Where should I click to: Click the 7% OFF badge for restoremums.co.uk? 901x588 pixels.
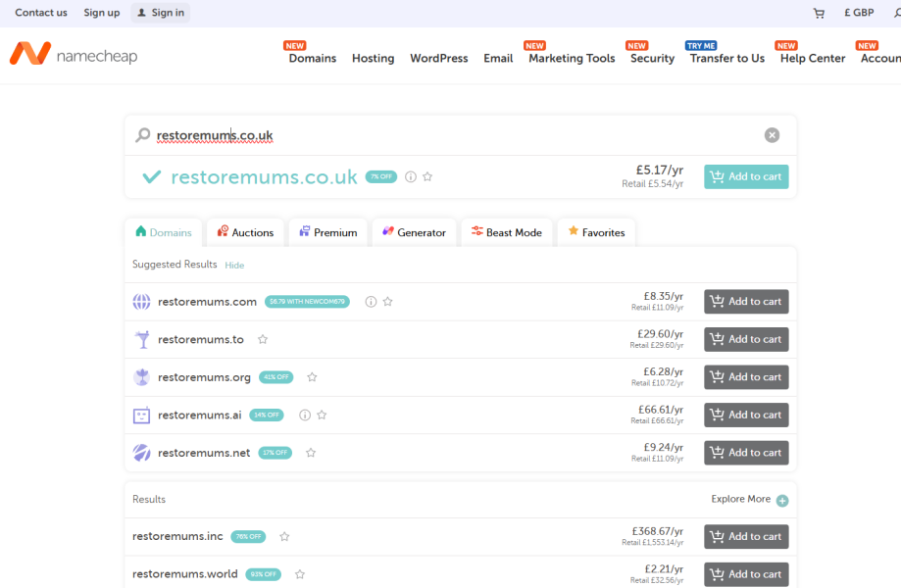(x=381, y=176)
